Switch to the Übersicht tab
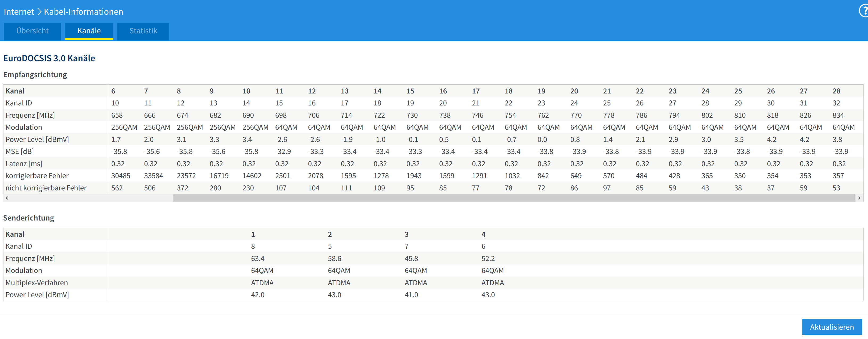868x339 pixels. [x=32, y=31]
